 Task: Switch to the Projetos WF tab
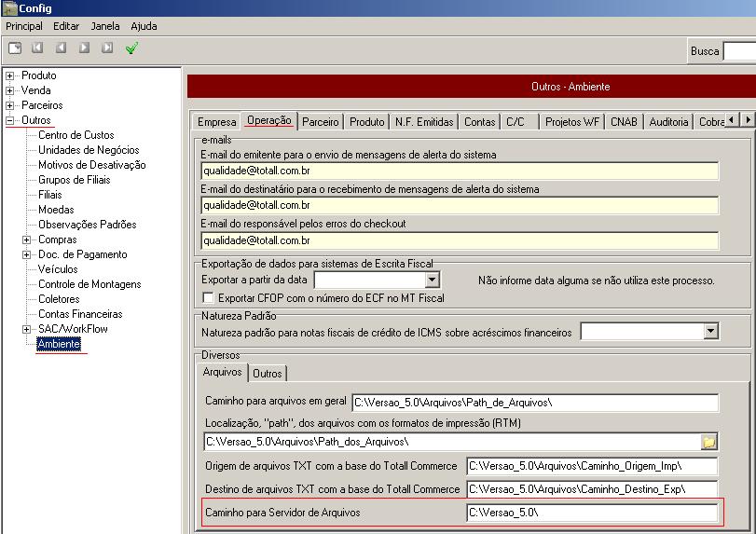572,122
